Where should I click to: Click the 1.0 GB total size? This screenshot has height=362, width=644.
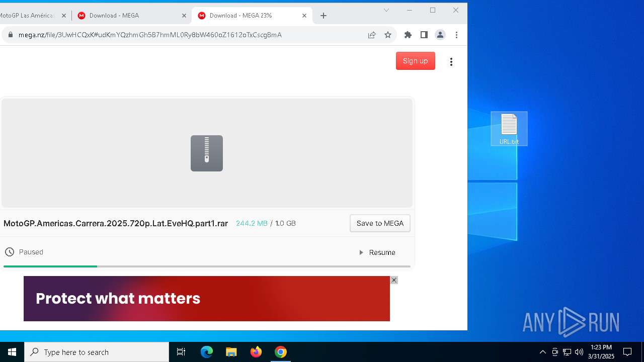click(x=285, y=223)
